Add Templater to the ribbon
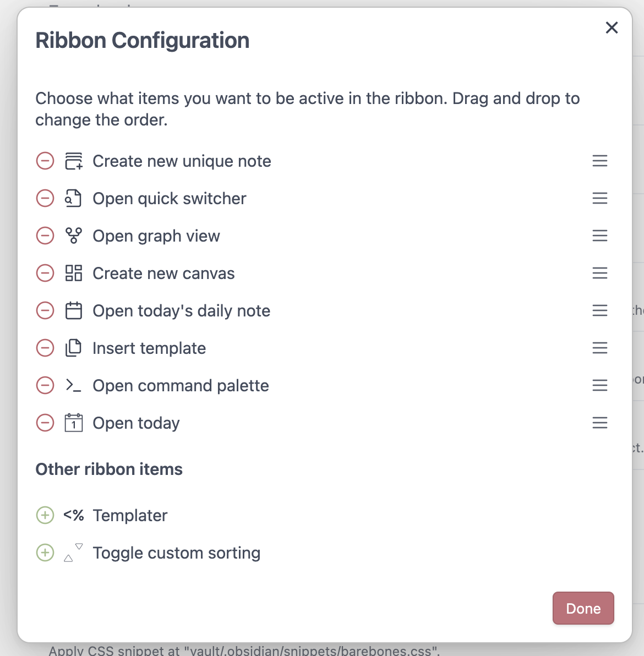 tap(45, 516)
